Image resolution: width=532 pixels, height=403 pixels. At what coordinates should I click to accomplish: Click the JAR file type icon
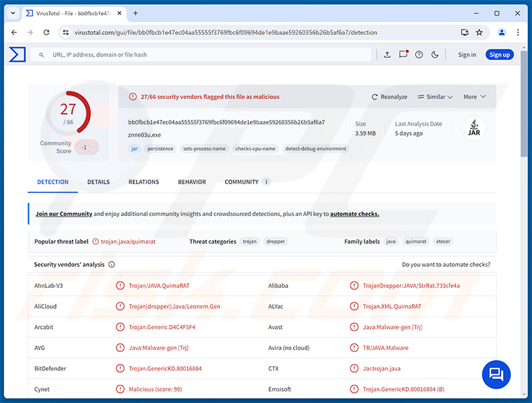(x=474, y=129)
